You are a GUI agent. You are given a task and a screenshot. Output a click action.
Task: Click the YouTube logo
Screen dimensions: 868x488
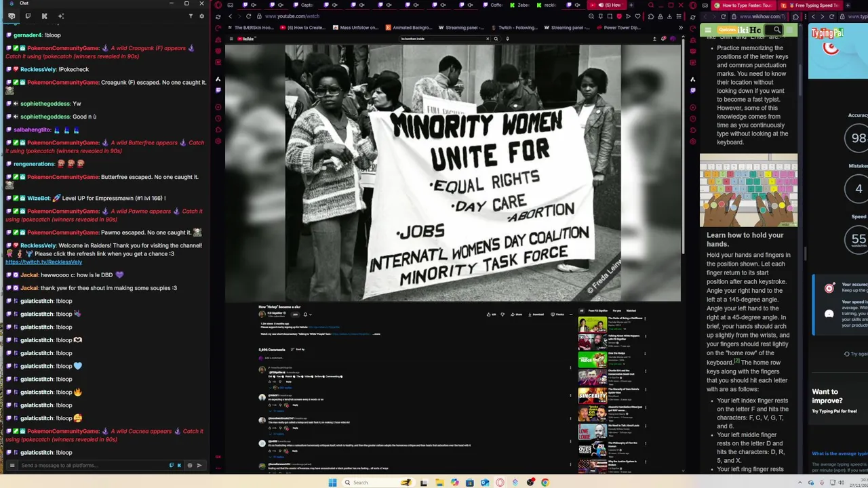pyautogui.click(x=246, y=39)
